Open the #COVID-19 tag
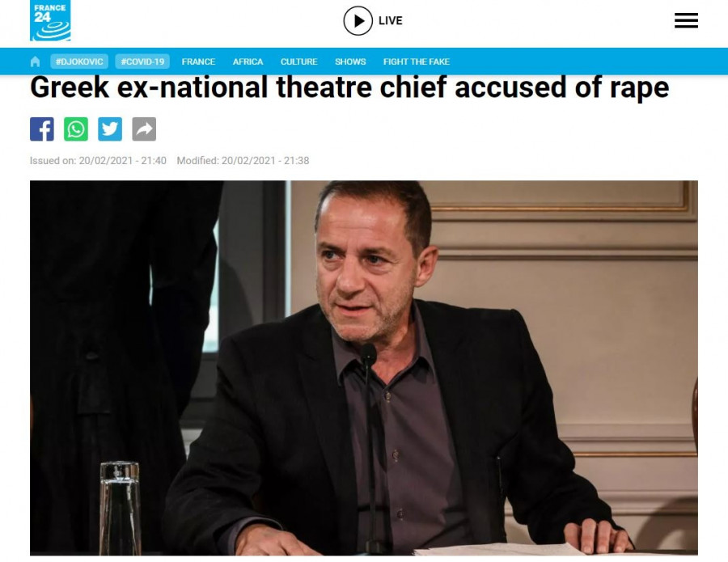728x562 pixels. tap(142, 61)
